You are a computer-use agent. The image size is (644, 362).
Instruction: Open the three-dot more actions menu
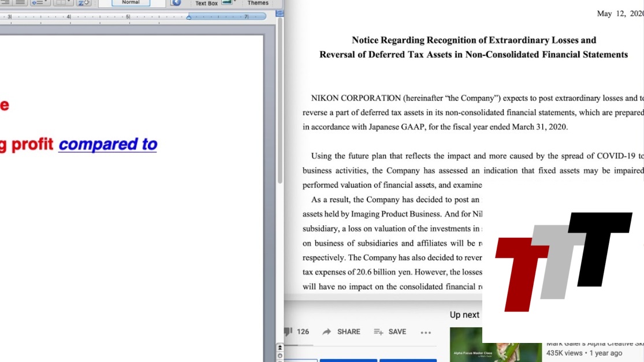[x=426, y=332]
